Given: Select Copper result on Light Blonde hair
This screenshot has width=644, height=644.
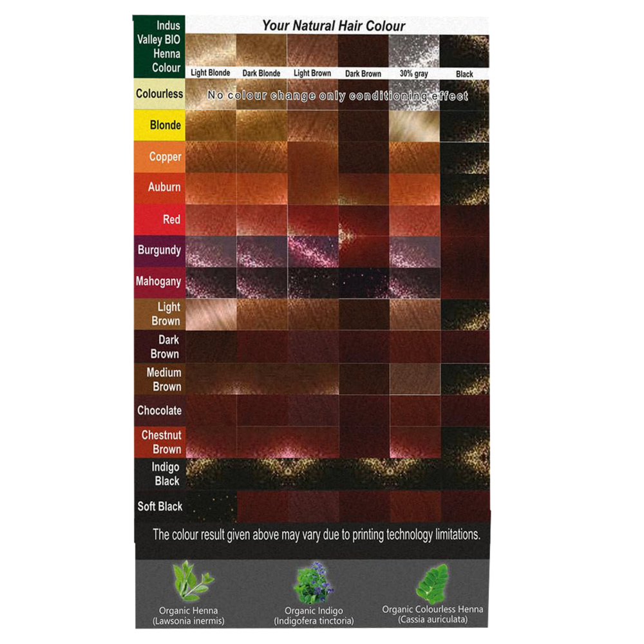Looking at the screenshot, I should pos(211,157).
